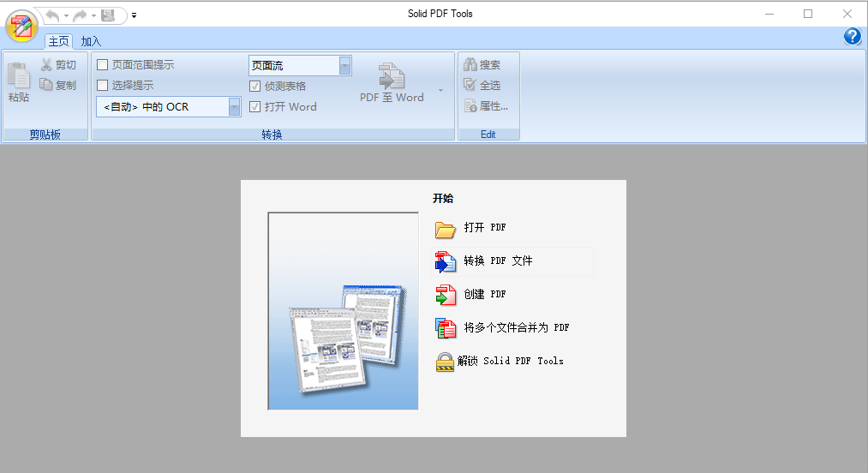
Task: Click the 创建 PDF link text
Action: pyautogui.click(x=485, y=294)
